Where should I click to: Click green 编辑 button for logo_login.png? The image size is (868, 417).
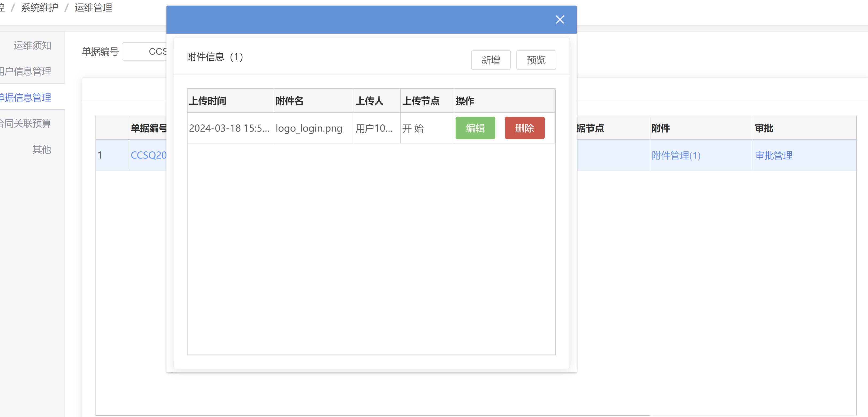(x=475, y=128)
